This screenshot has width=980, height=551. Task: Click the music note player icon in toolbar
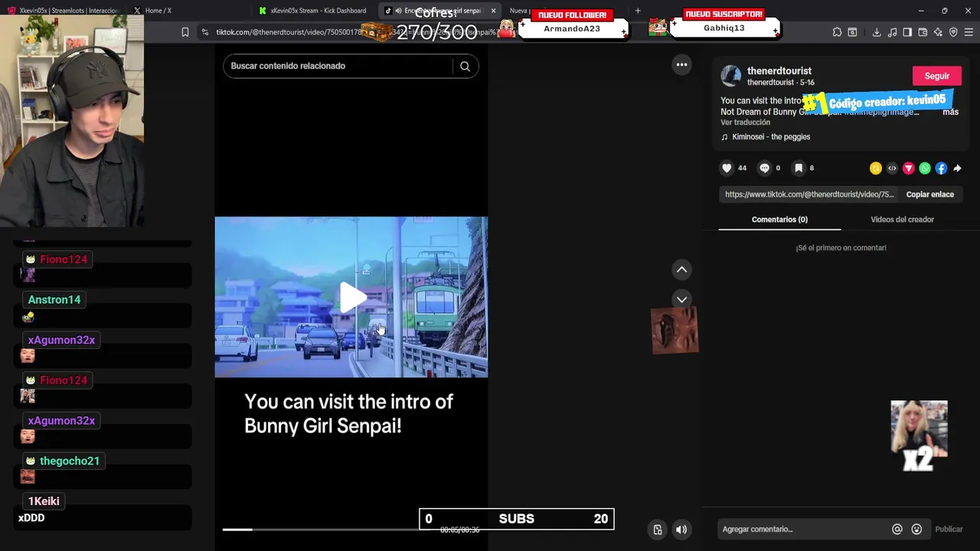coord(892,32)
